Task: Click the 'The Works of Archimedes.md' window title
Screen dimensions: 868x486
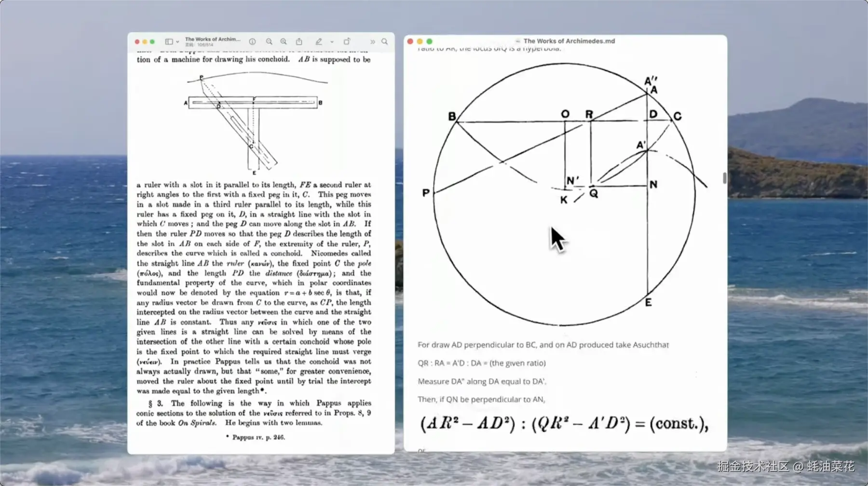Action: pos(569,41)
